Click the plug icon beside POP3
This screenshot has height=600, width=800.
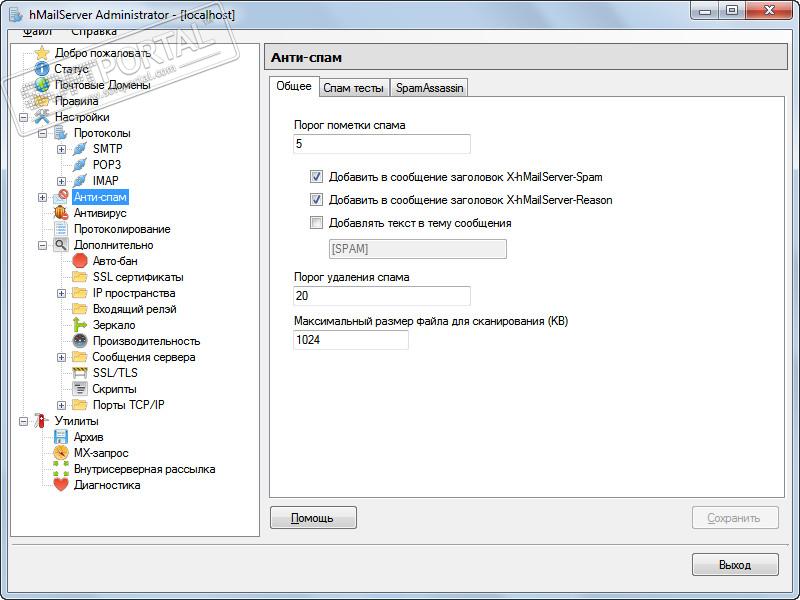click(x=80, y=165)
